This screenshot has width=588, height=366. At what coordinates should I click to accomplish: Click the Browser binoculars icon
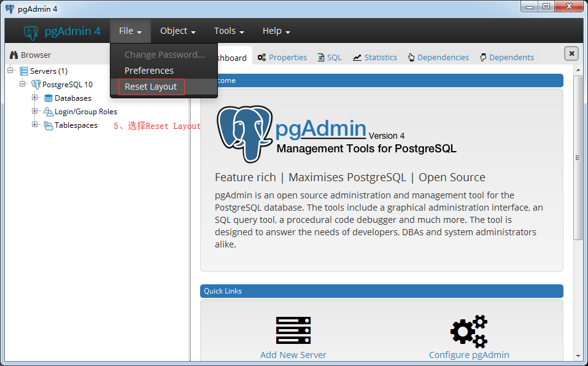(14, 55)
